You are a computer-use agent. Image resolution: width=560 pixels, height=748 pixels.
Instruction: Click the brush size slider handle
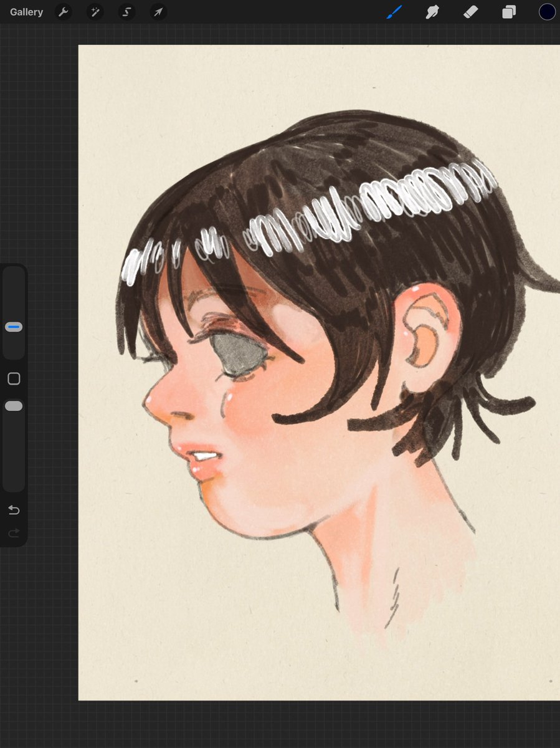(x=14, y=327)
